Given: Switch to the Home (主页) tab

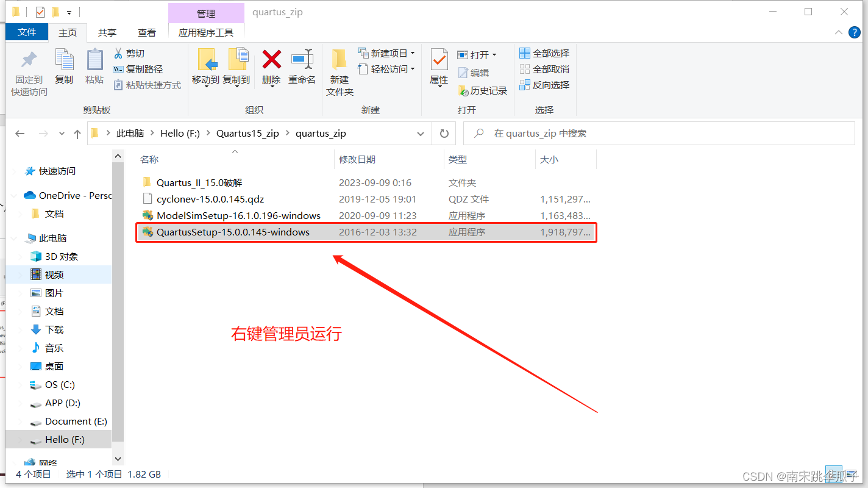Looking at the screenshot, I should (x=68, y=33).
